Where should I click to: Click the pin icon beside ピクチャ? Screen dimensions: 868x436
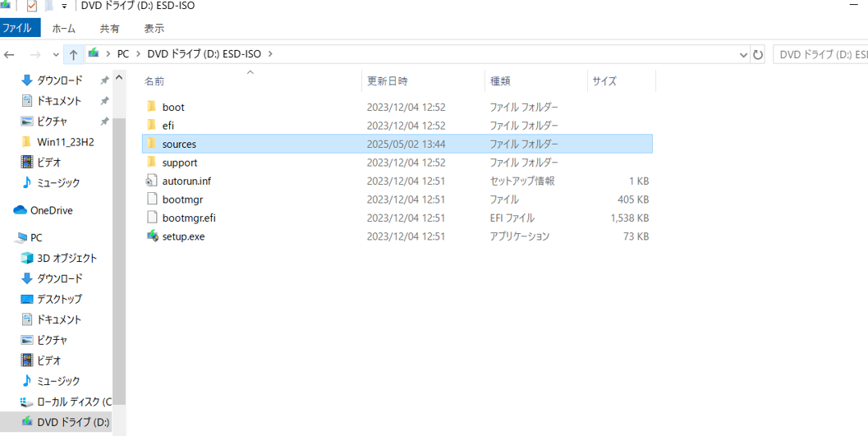coord(104,122)
